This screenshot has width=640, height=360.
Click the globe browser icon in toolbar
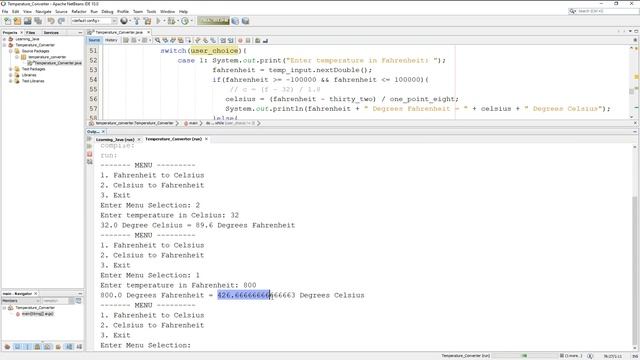click(124, 21)
